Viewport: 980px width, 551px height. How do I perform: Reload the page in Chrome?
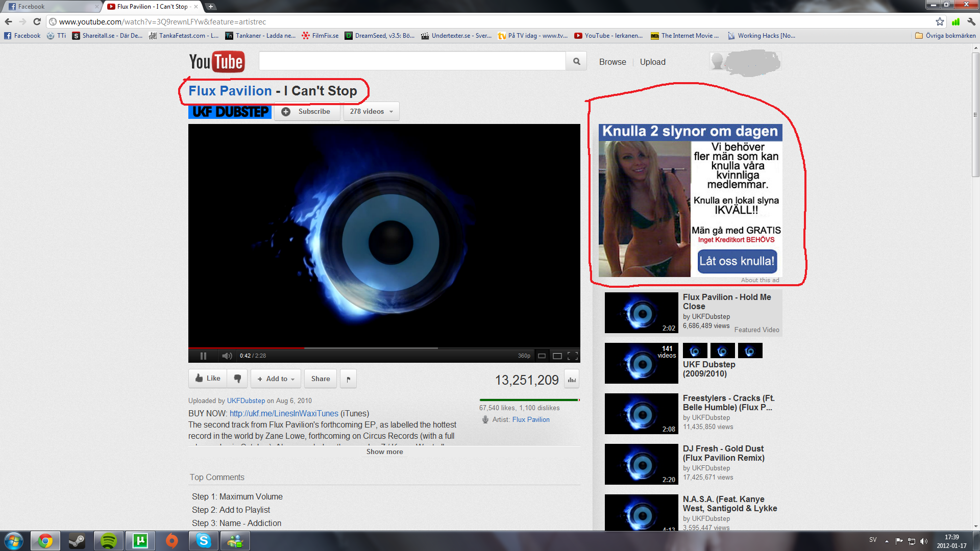[37, 21]
